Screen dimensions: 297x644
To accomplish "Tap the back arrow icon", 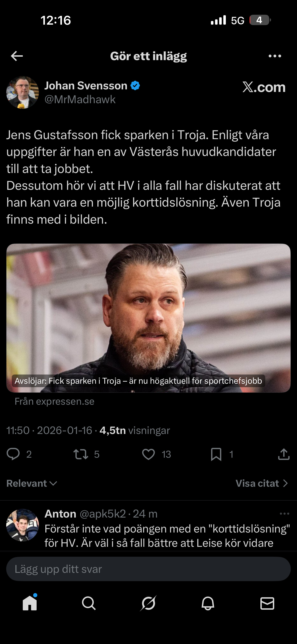I will coord(17,56).
